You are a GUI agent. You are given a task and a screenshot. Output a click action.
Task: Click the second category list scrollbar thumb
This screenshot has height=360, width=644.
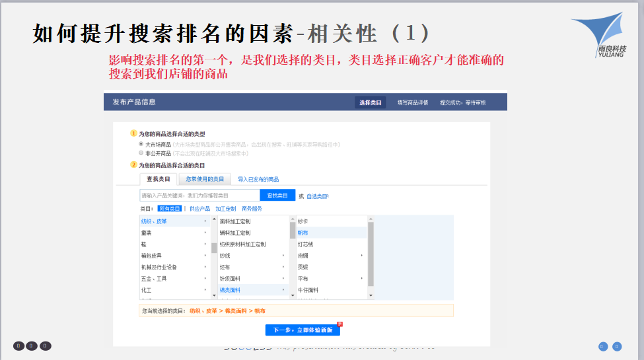pyautogui.click(x=293, y=231)
